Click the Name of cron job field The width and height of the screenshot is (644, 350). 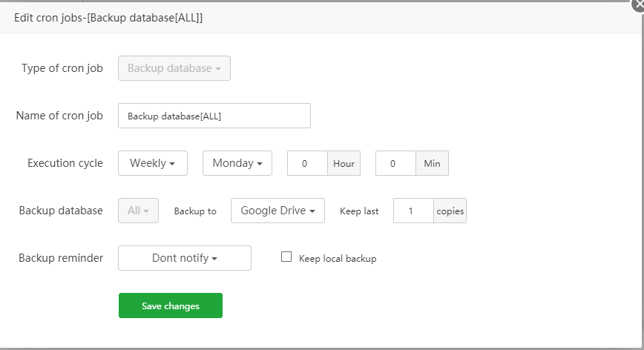click(214, 116)
